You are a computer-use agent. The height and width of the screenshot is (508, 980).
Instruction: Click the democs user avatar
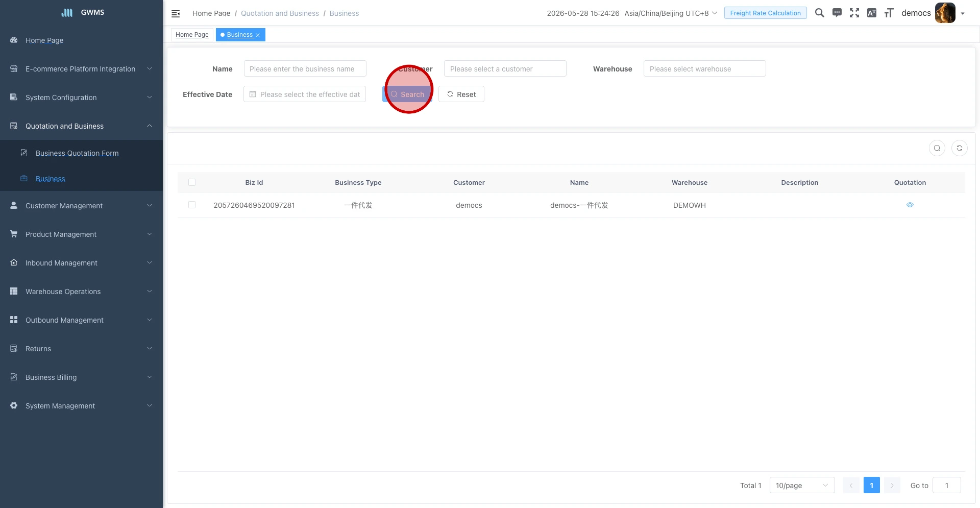click(x=945, y=13)
